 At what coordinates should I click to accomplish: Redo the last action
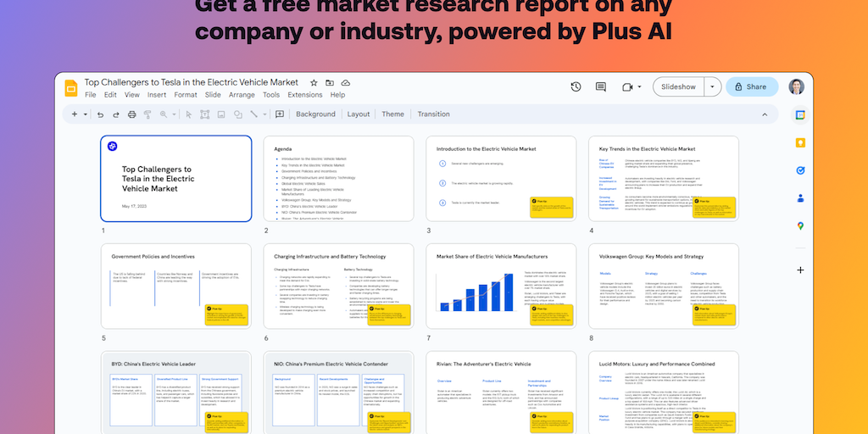(115, 114)
